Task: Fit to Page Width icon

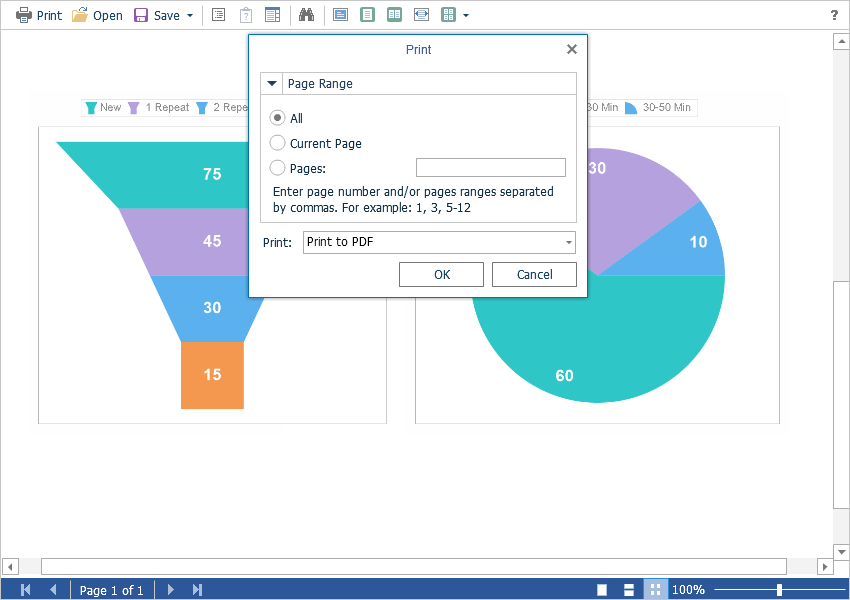Action: pos(421,15)
